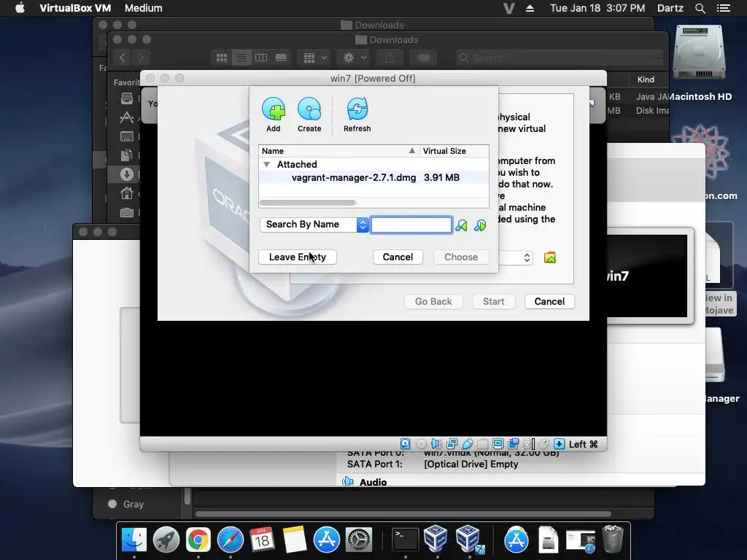Open Google Chrome from the Dock

198,540
